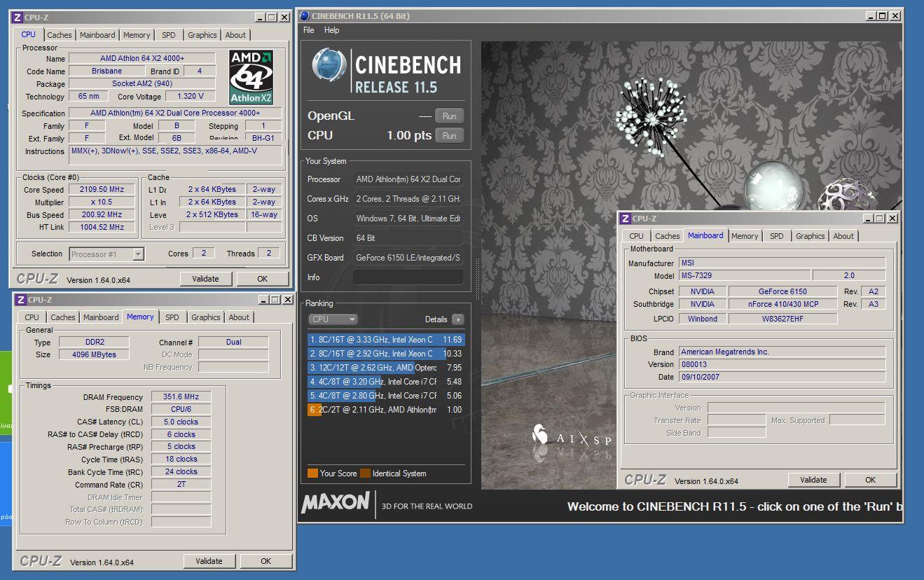Viewport: 924px width, 580px height.
Task: Click Validate in the Memory window
Action: point(209,561)
